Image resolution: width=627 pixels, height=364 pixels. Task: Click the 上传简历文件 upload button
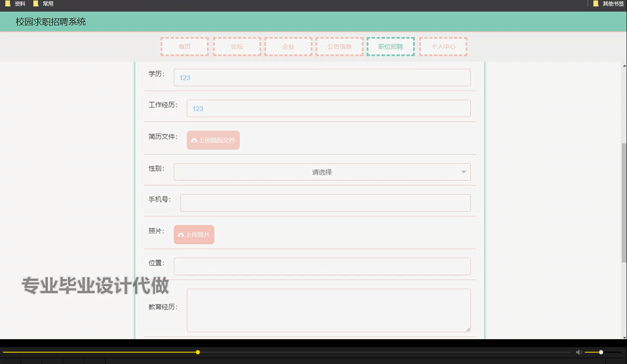pos(213,140)
